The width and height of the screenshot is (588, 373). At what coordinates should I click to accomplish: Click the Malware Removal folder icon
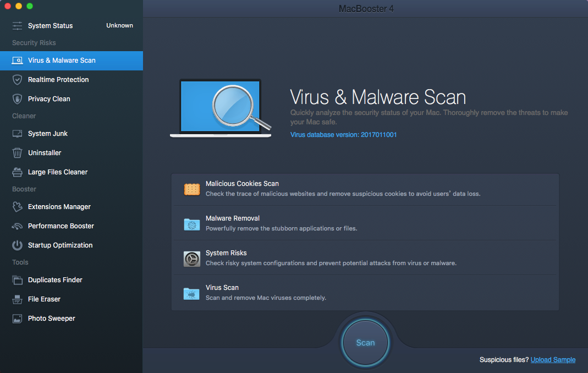click(x=191, y=224)
